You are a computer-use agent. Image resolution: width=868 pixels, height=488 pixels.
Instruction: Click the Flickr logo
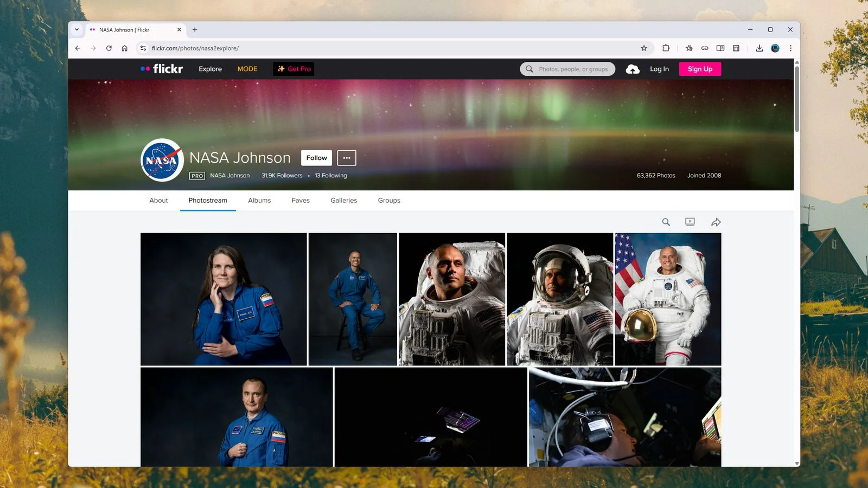click(x=162, y=69)
